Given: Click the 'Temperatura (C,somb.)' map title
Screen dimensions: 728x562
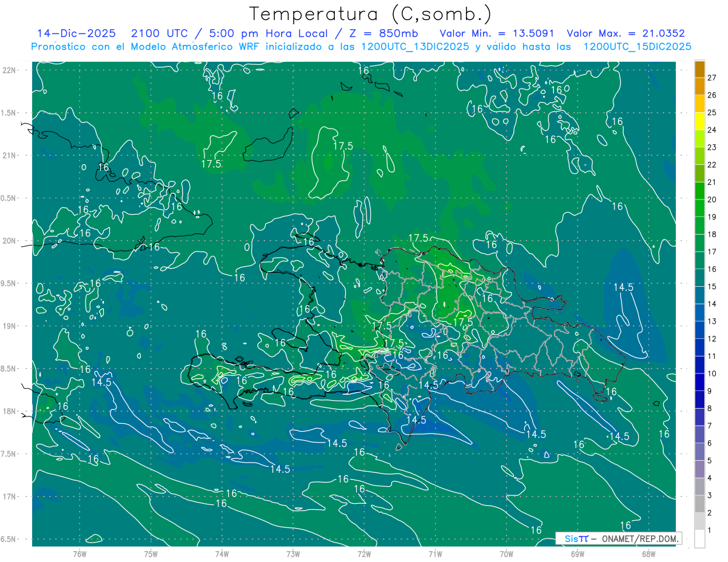Looking at the screenshot, I should click(371, 15).
